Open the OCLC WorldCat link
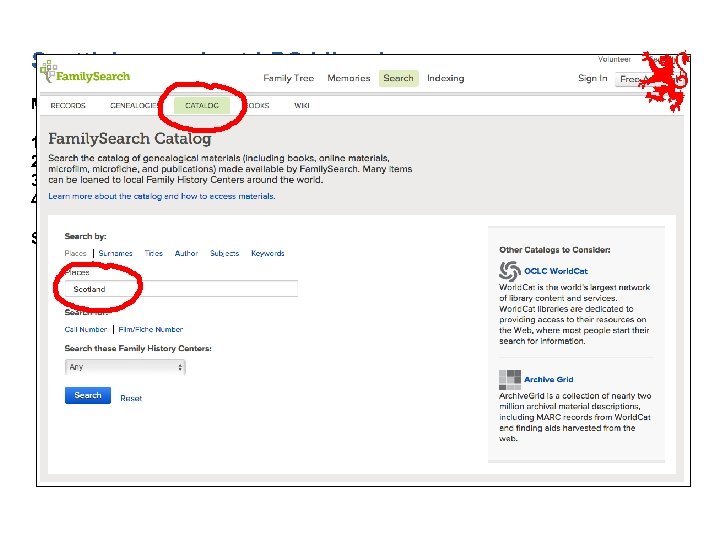 (x=556, y=271)
